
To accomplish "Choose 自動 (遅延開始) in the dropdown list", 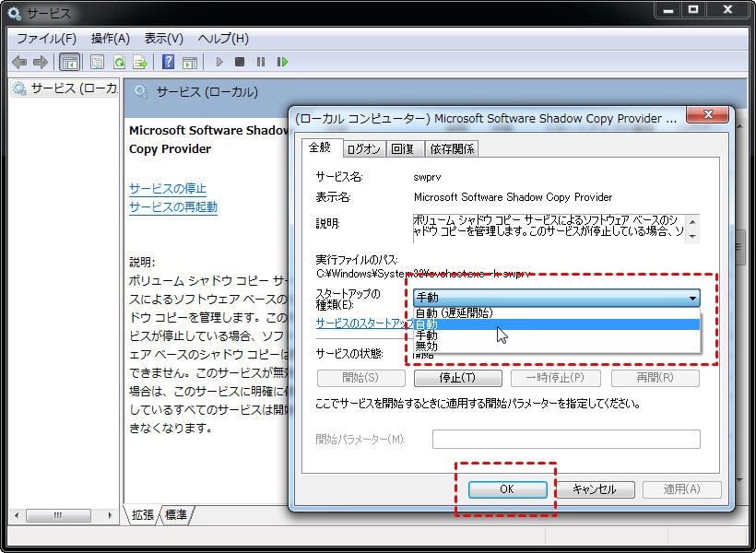I will coord(557,312).
